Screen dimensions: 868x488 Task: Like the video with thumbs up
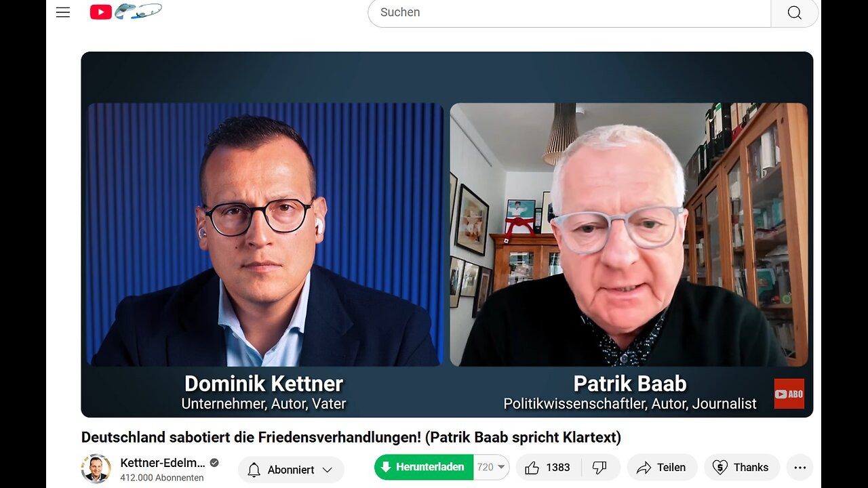[548, 468]
